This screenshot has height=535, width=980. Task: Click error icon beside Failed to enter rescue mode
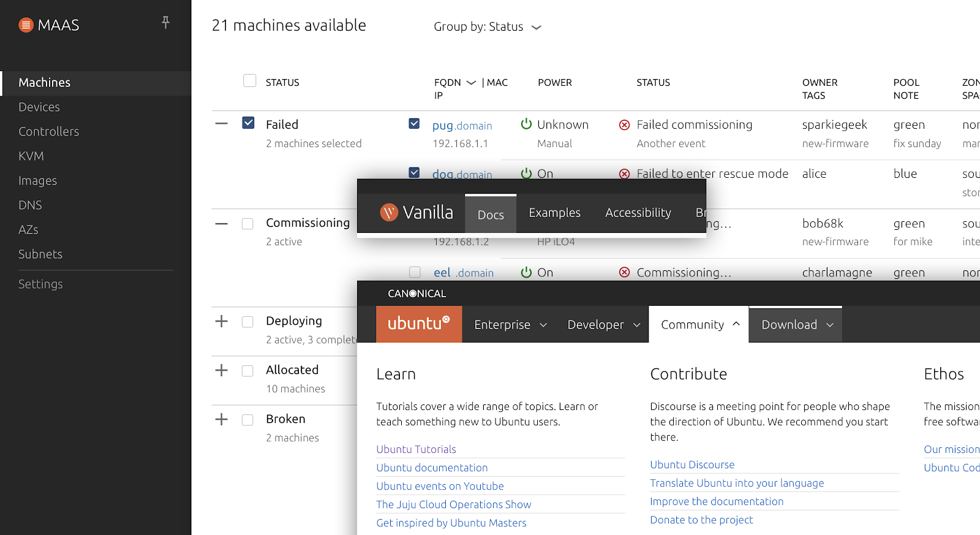coord(624,174)
